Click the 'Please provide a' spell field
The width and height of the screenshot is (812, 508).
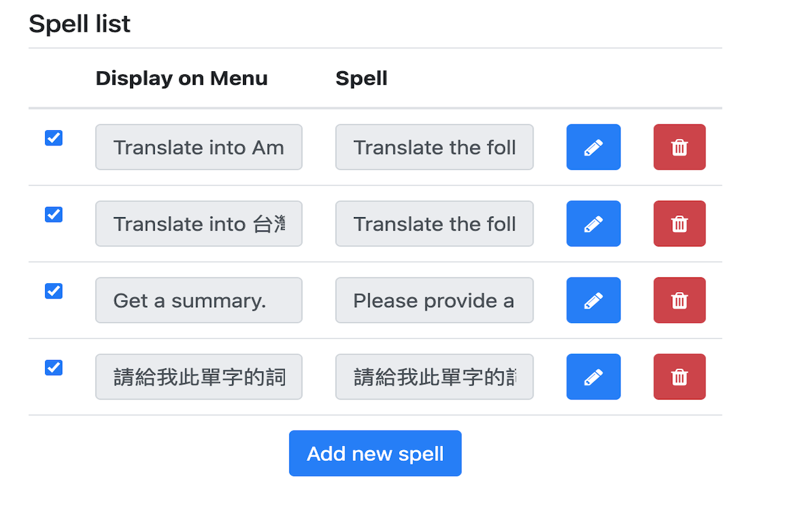click(434, 300)
